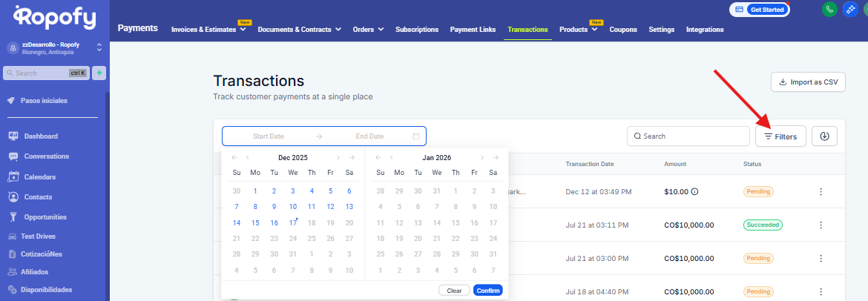Click the Filters button
The height and width of the screenshot is (301, 868).
tap(780, 136)
